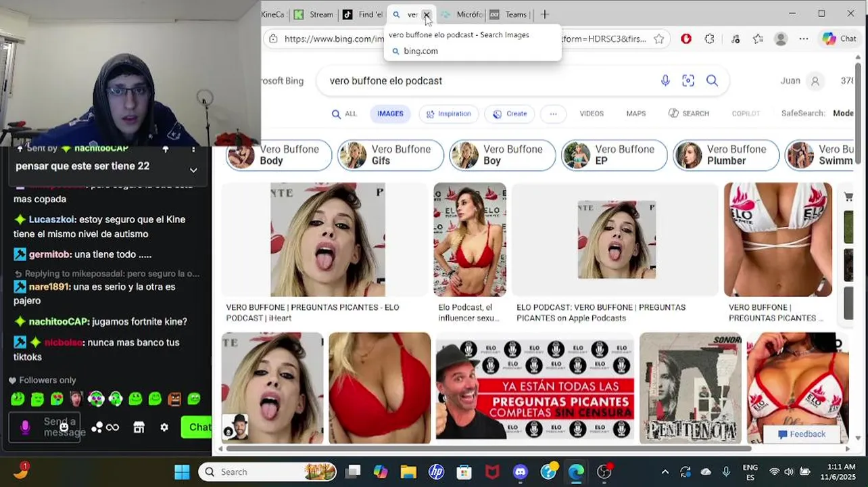Open the HP app from the taskbar
Screen dimensions: 868x487
436,472
